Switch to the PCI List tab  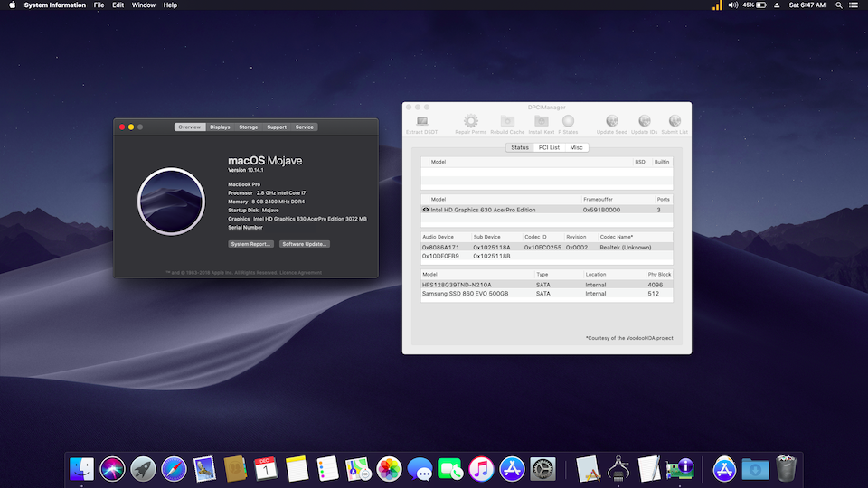pos(549,147)
